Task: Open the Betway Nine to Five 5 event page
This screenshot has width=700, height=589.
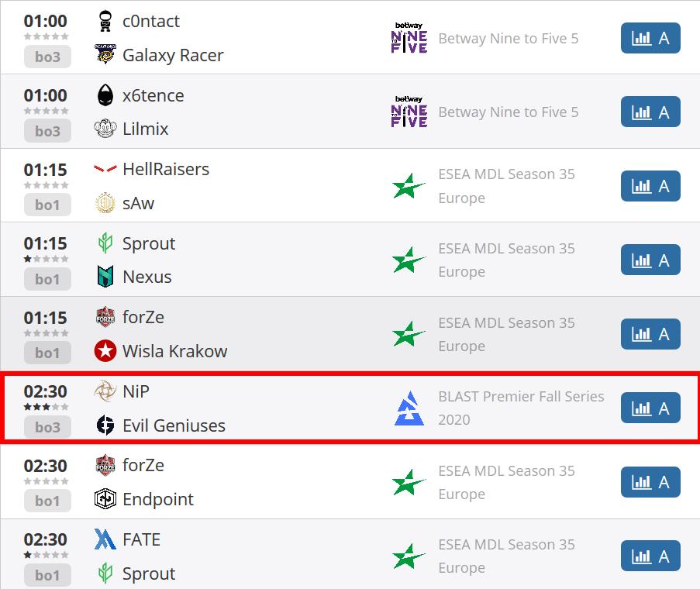Action: coord(509,38)
